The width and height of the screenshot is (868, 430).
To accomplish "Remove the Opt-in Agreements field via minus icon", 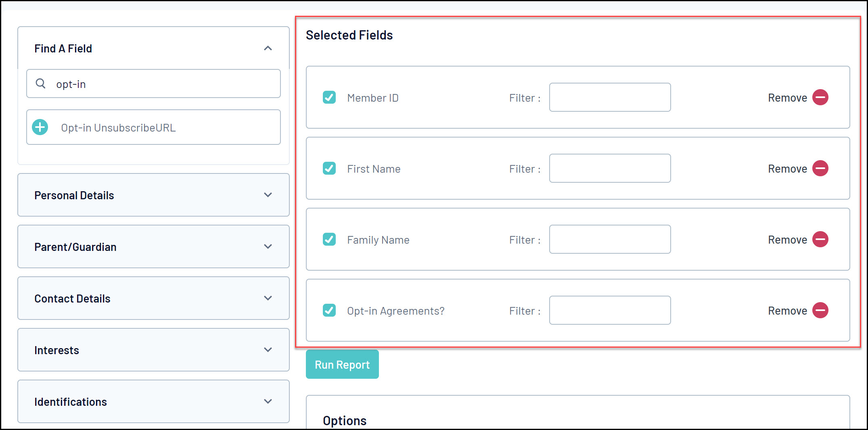I will point(820,311).
